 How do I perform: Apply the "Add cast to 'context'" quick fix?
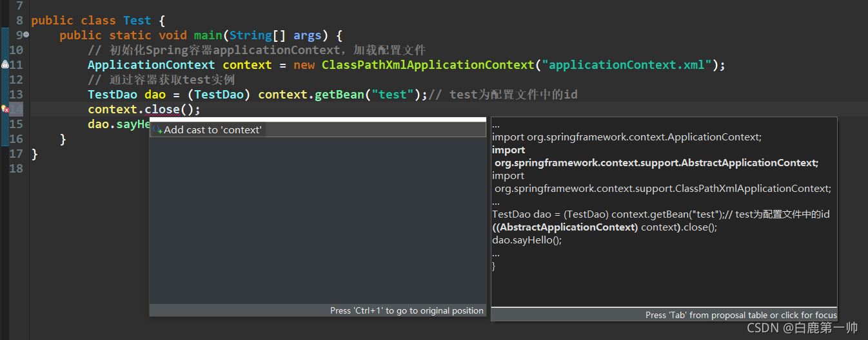tap(317, 130)
